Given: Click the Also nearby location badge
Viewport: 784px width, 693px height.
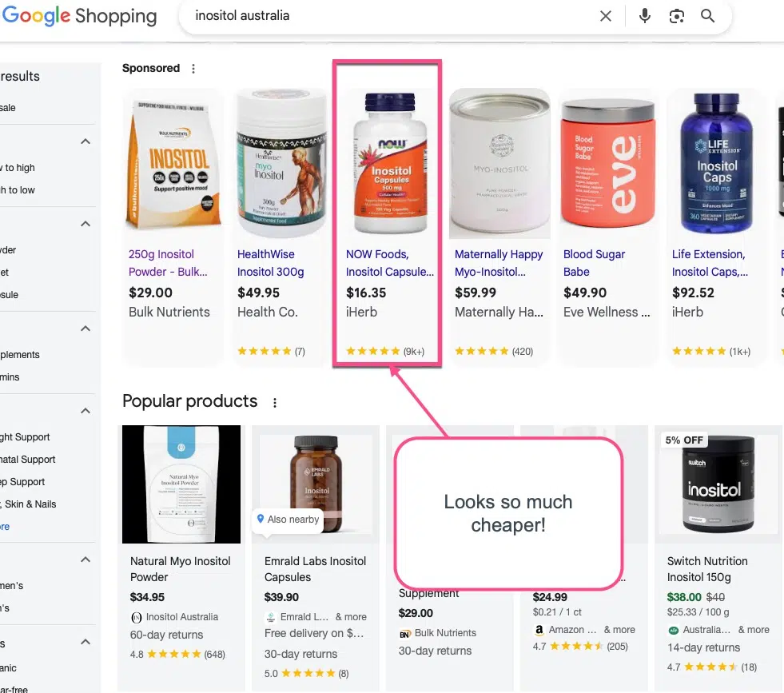Looking at the screenshot, I should click(288, 520).
